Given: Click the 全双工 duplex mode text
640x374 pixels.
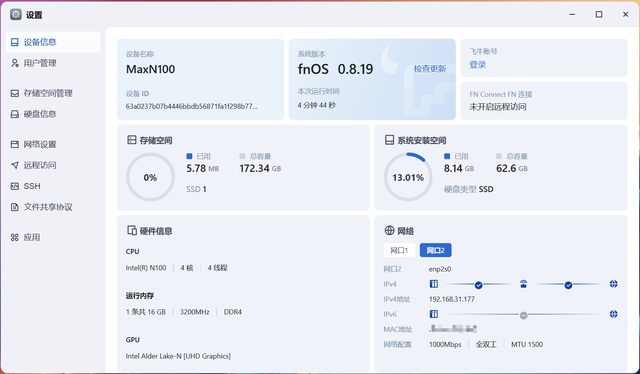Looking at the screenshot, I should (x=486, y=345).
